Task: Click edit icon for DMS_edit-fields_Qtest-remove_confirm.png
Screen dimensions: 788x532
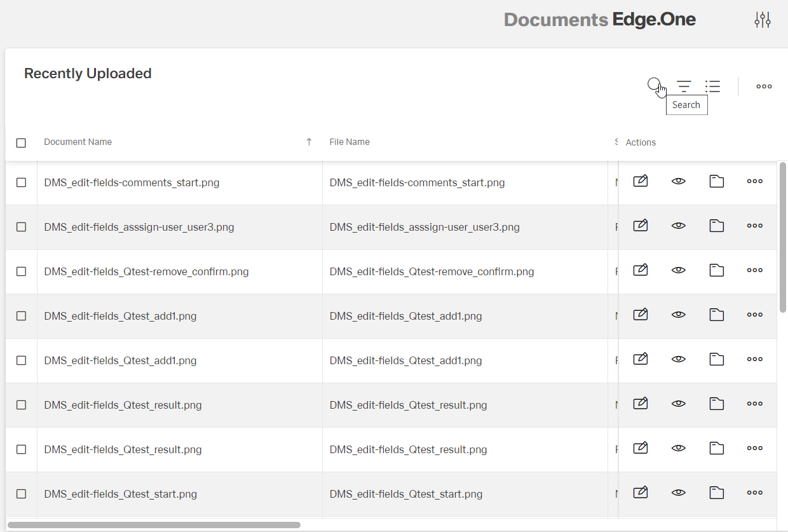Action: point(641,271)
